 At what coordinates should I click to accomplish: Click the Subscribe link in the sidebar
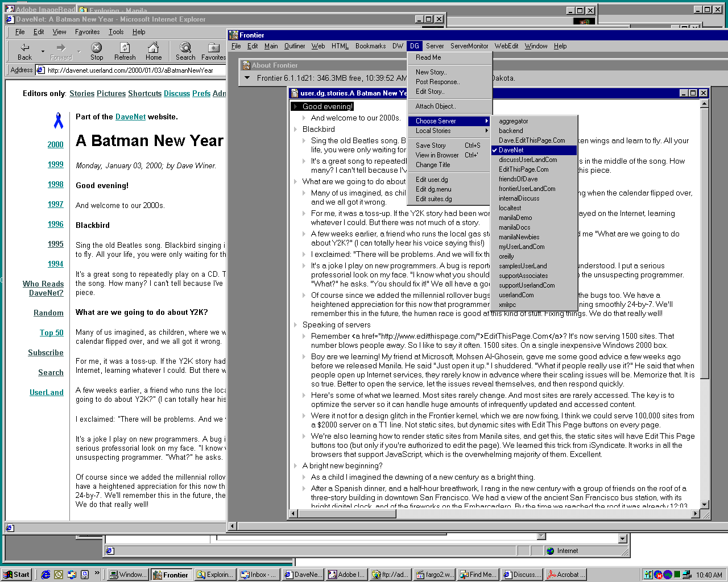coord(45,352)
